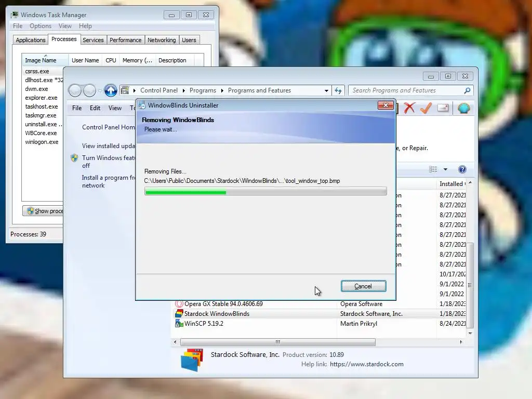Switch to Networking tab in Task Manager
The height and width of the screenshot is (399, 532).
(162, 40)
